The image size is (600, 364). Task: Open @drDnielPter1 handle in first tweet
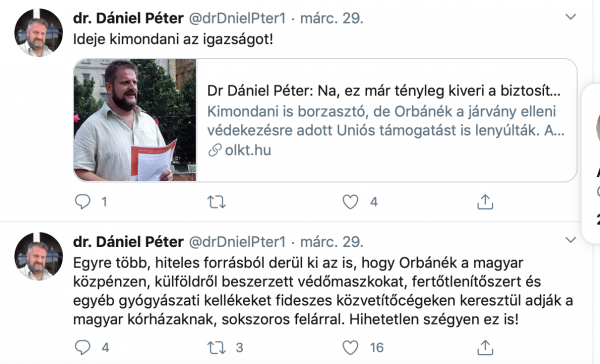237,18
